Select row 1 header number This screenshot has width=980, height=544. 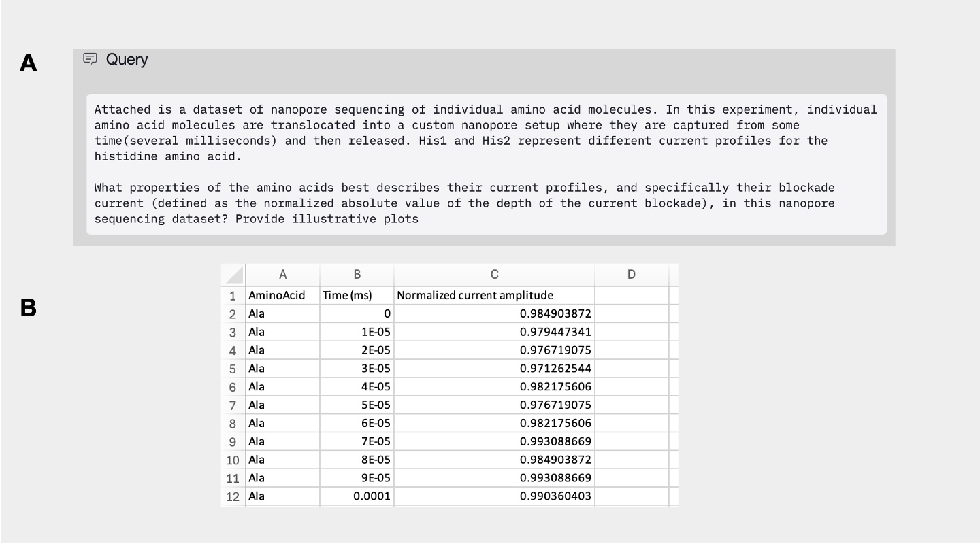(x=233, y=296)
